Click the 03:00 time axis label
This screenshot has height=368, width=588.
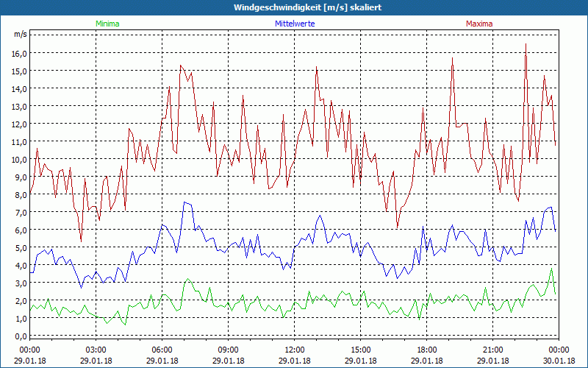(x=96, y=350)
